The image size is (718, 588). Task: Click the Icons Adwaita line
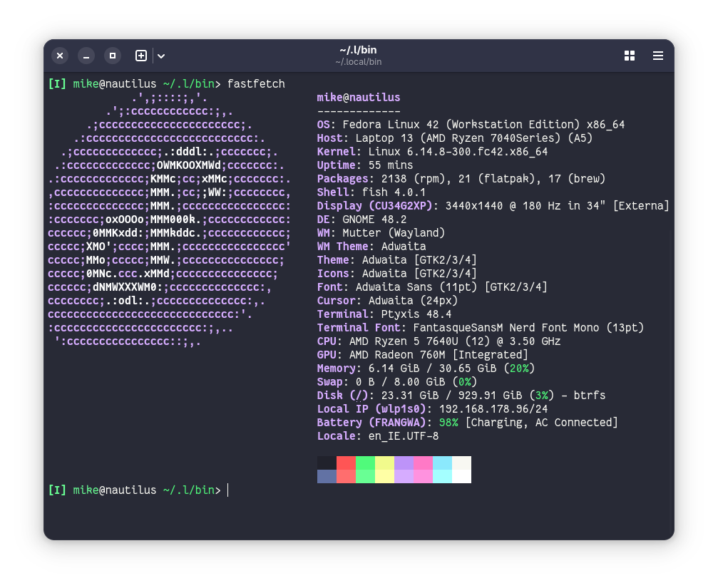click(397, 274)
